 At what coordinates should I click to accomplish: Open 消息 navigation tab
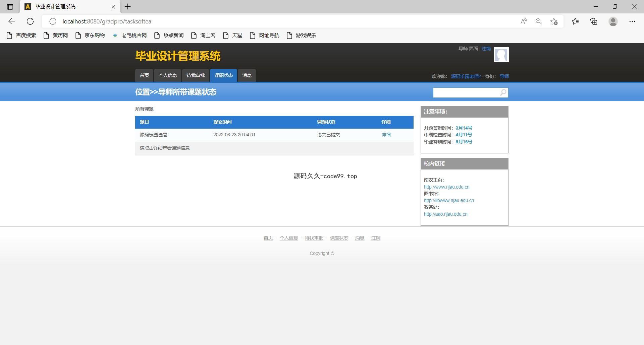(x=247, y=75)
